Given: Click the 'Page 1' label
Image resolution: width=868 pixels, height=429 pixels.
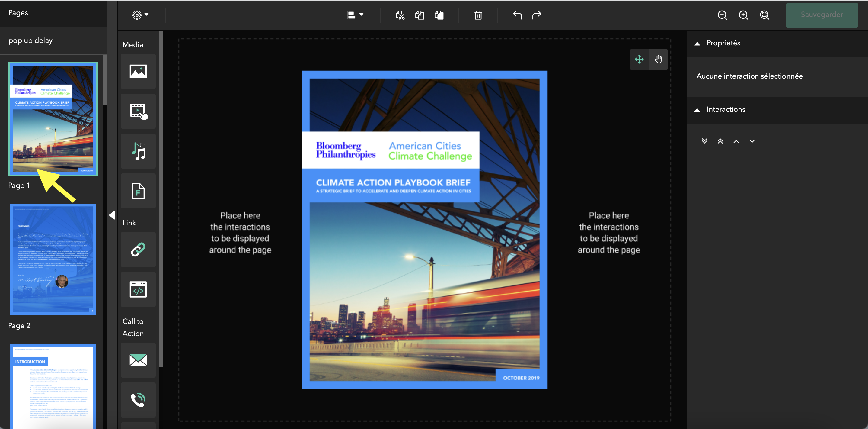Looking at the screenshot, I should point(19,185).
